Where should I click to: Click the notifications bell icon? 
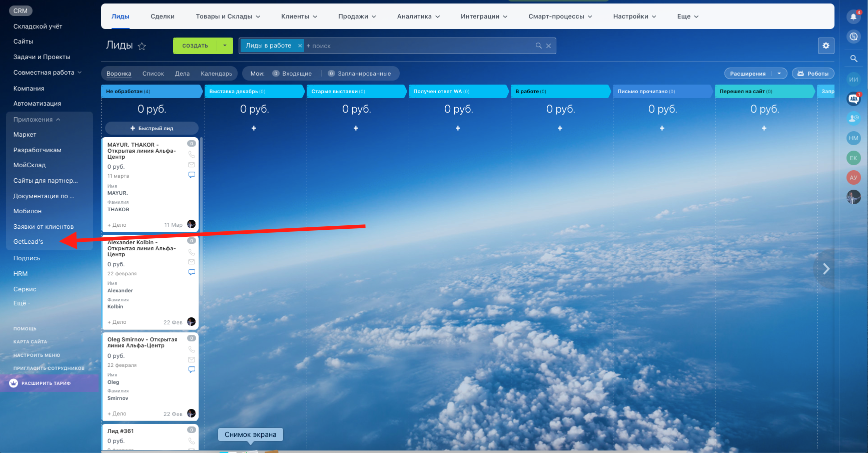click(x=853, y=17)
